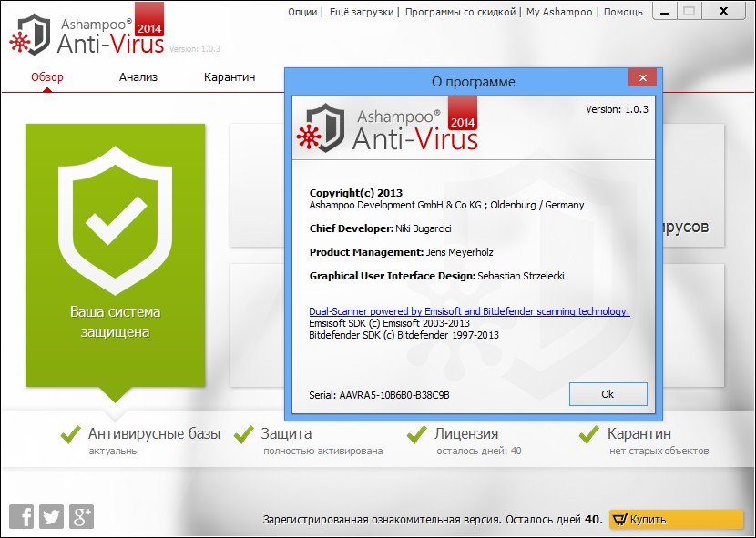The image size is (756, 538).
Task: Click the Купить purchase button
Action: tap(676, 519)
